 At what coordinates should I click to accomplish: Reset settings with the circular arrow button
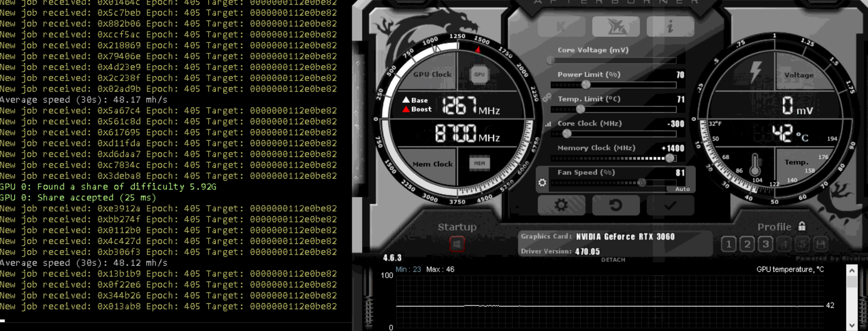click(616, 205)
